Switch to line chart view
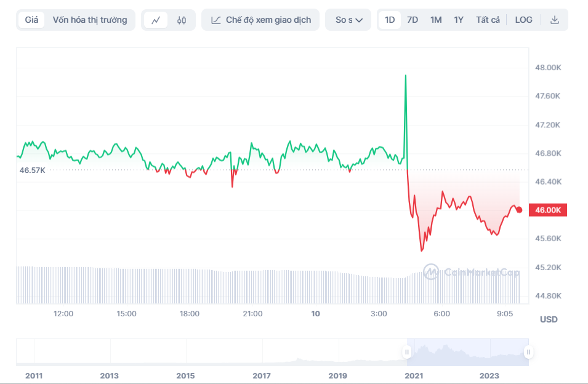 click(x=156, y=20)
